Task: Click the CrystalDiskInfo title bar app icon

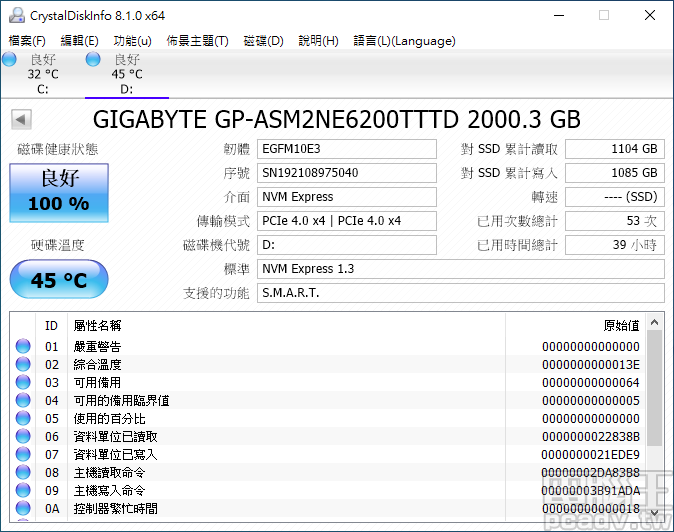Action: coord(17,15)
